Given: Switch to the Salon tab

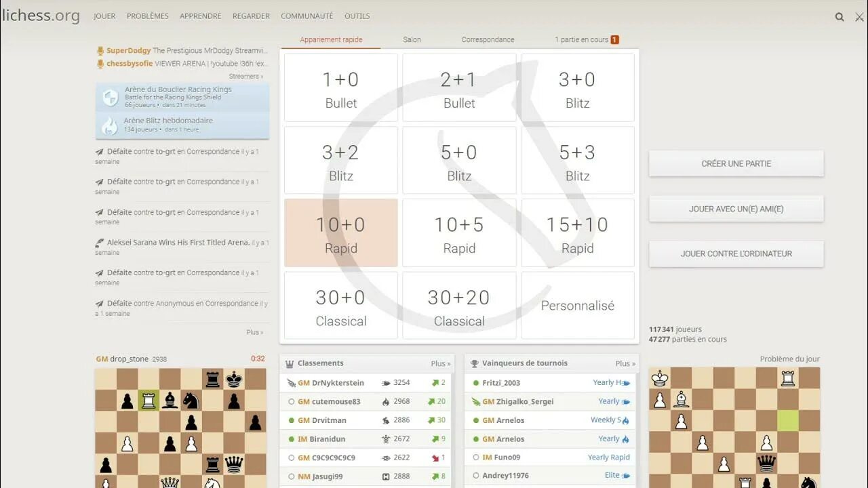Looking at the screenshot, I should click(412, 39).
